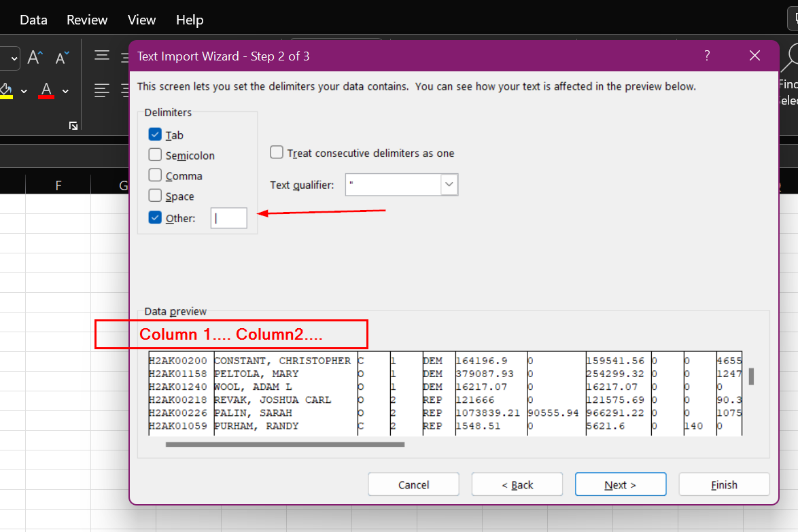Click the preview vertical scrollbar thumb

(x=752, y=376)
